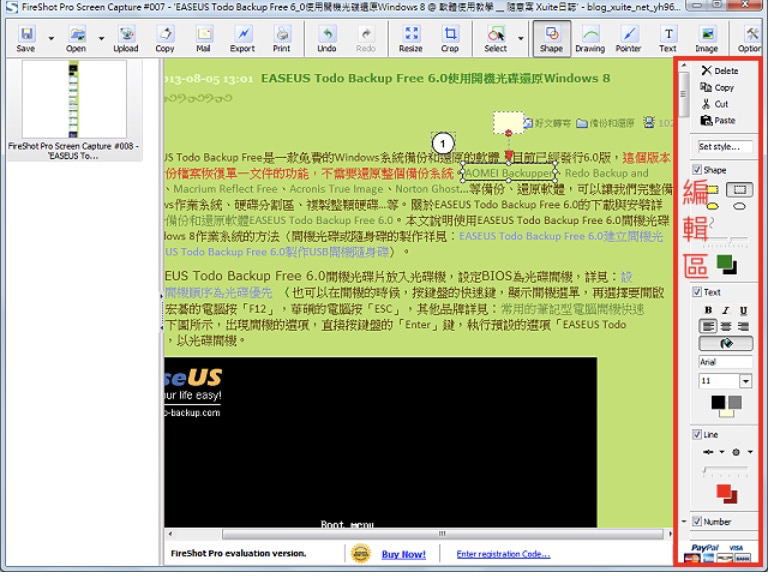Screen dimensions: 770x576
Task: Click the Export toolbar icon
Action: click(x=243, y=38)
